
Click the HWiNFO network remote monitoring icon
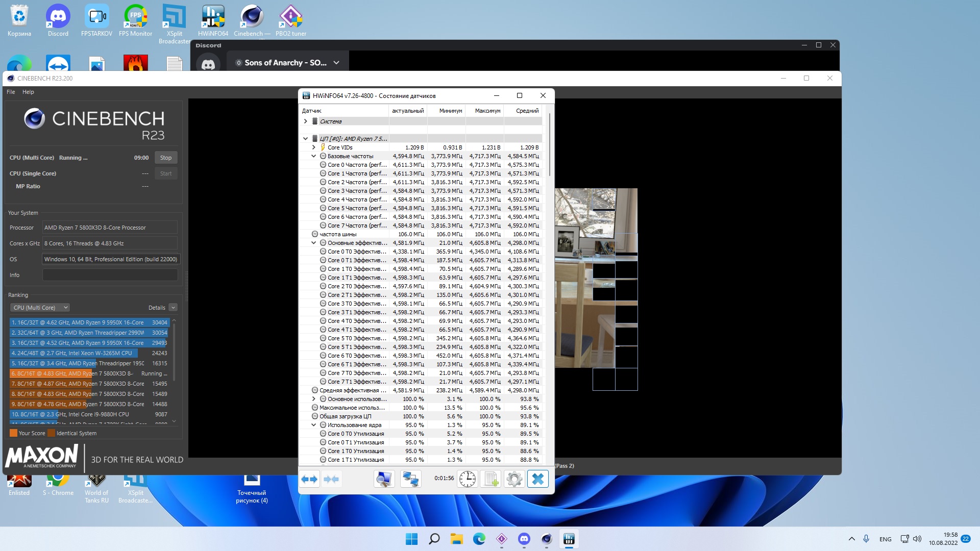411,479
